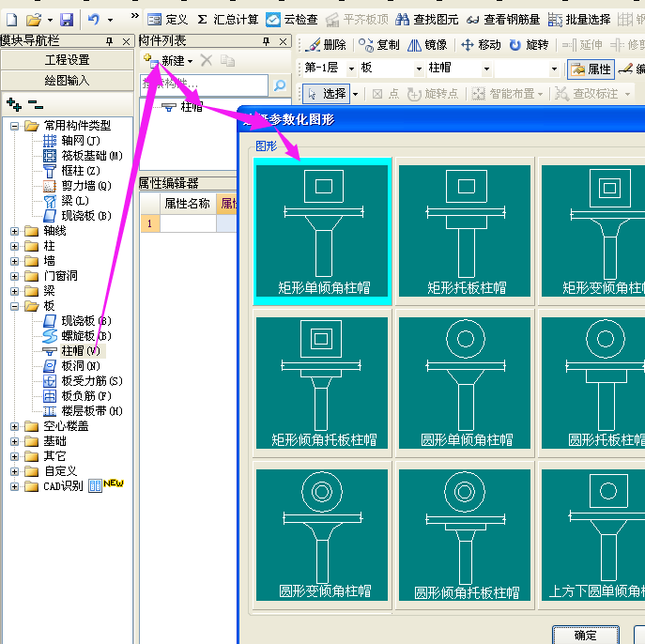
Task: Select 螺旋板(B) in the tree
Action: pos(77,336)
